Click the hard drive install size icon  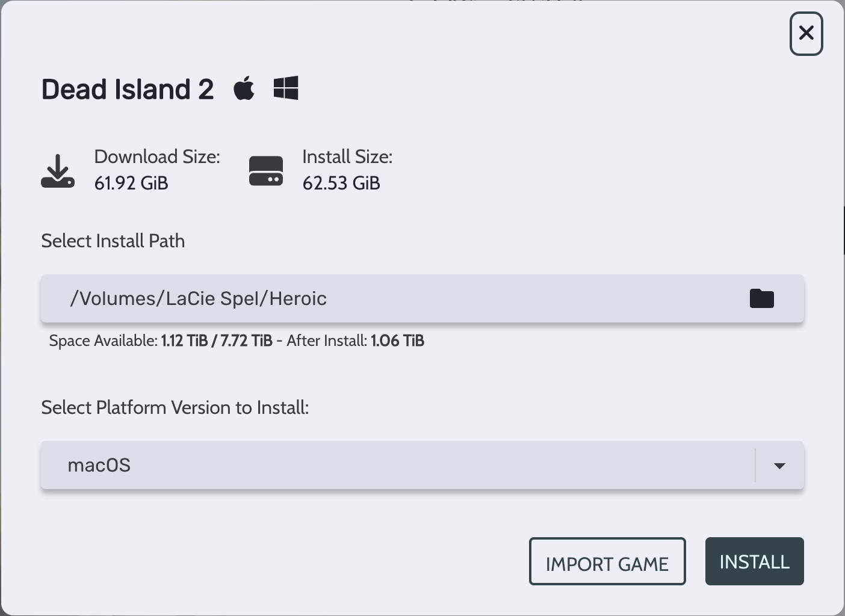266,171
